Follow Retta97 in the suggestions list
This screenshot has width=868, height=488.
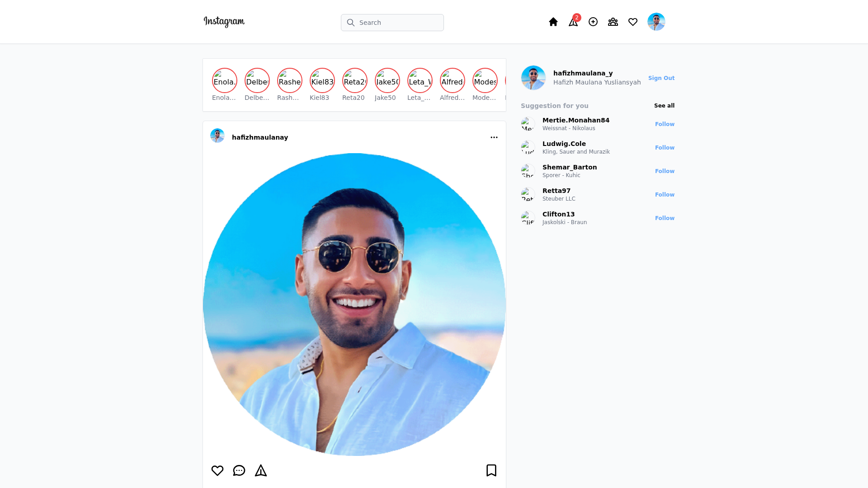point(665,194)
